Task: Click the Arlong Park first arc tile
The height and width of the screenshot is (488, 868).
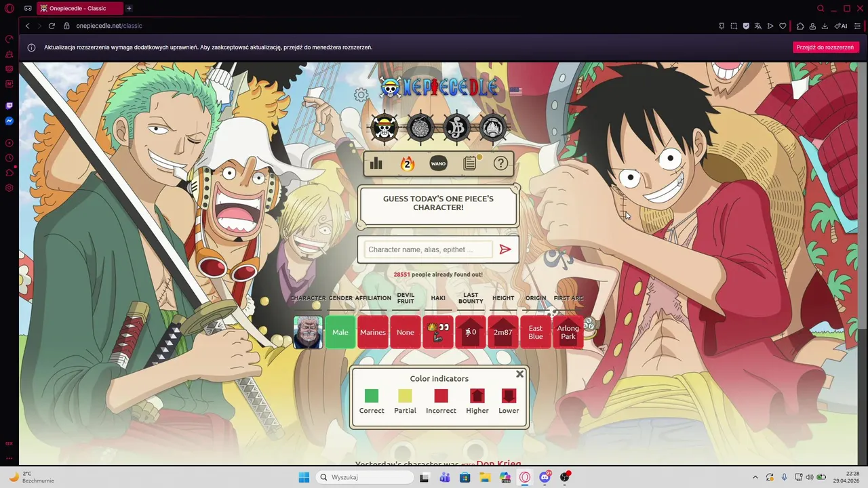Action: coord(568,332)
